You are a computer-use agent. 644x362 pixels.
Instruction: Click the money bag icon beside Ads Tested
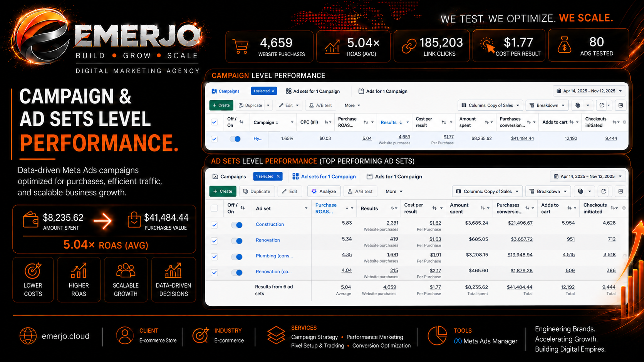(x=564, y=45)
